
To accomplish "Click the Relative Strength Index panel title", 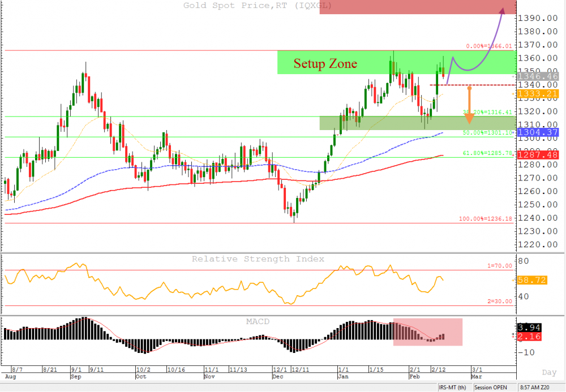I will click(258, 259).
